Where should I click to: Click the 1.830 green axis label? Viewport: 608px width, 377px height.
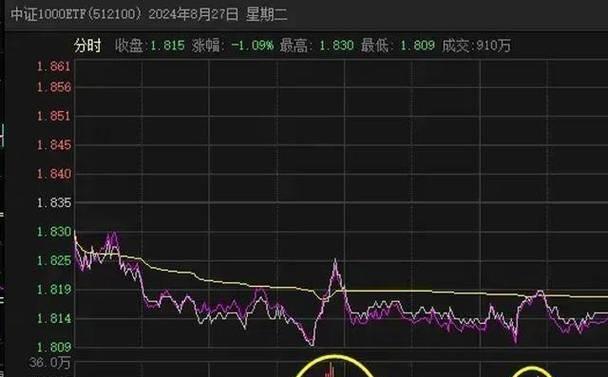(x=54, y=232)
